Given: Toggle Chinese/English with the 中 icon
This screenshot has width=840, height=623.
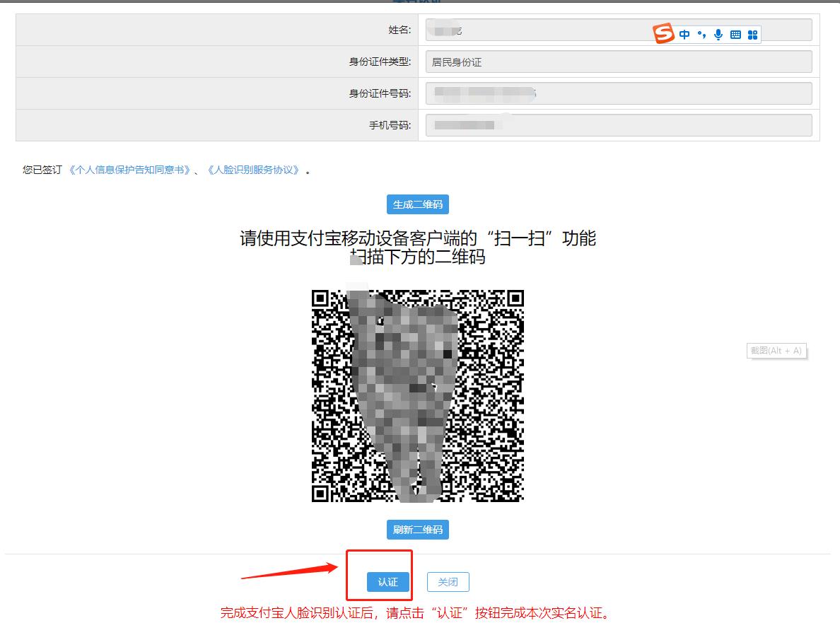Looking at the screenshot, I should pos(686,33).
